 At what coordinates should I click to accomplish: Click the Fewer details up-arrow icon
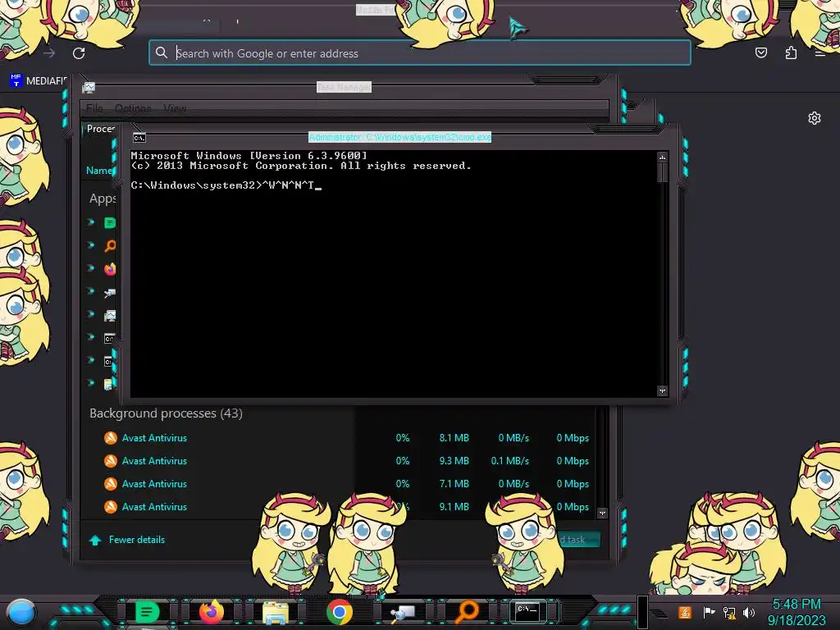(95, 540)
